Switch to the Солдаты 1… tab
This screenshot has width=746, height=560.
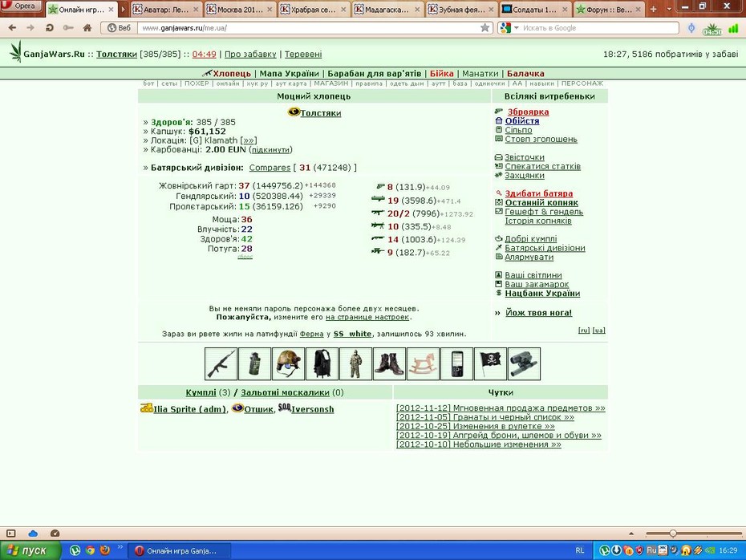click(x=535, y=9)
